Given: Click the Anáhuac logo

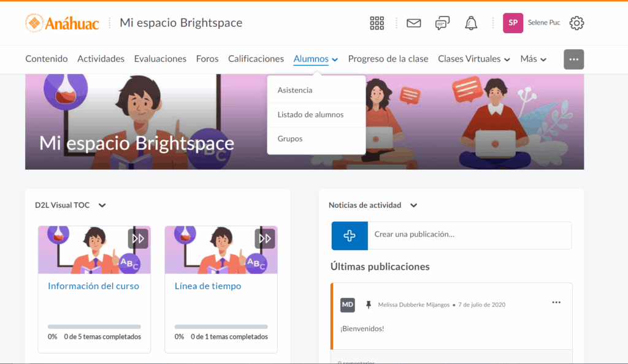Looking at the screenshot, I should (x=62, y=23).
